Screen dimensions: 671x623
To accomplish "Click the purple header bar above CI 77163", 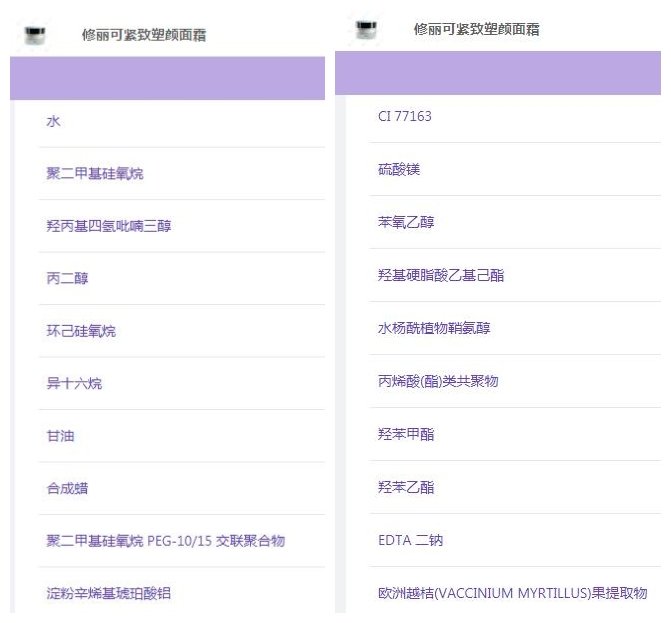I will pyautogui.click(x=498, y=73).
